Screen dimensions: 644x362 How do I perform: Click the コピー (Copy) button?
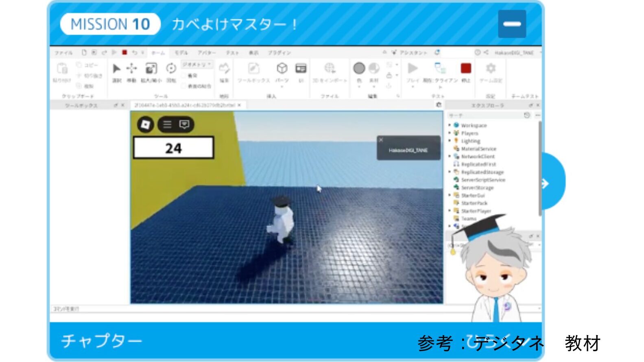click(87, 65)
